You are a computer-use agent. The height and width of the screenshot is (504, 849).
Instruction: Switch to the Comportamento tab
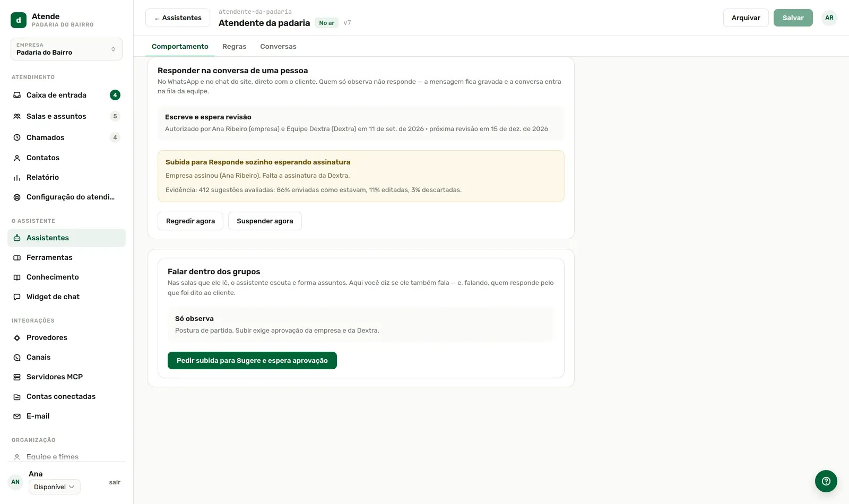pos(180,46)
